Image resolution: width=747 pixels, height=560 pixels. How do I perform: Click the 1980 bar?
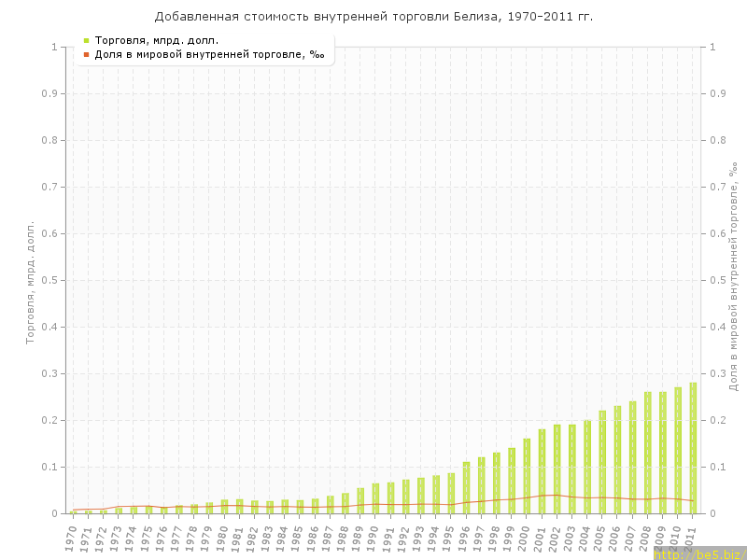(224, 507)
